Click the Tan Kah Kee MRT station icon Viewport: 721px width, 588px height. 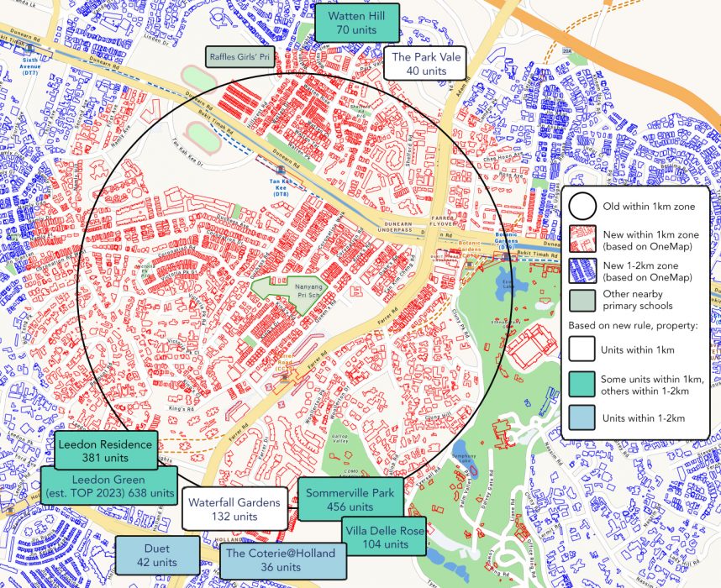tap(280, 171)
